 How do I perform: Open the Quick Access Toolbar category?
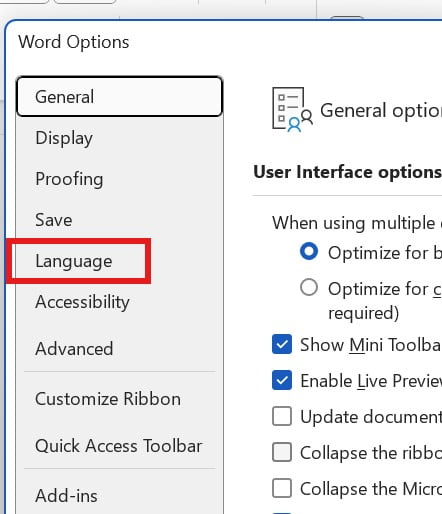119,446
